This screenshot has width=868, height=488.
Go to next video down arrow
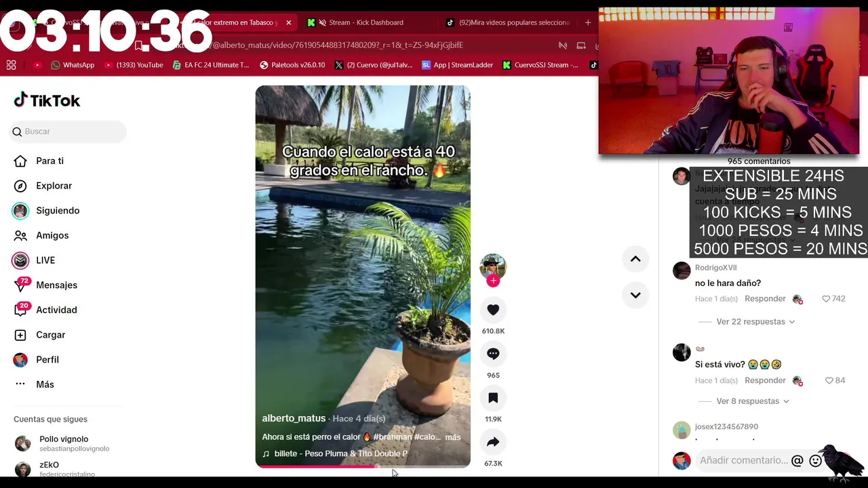[x=635, y=295]
